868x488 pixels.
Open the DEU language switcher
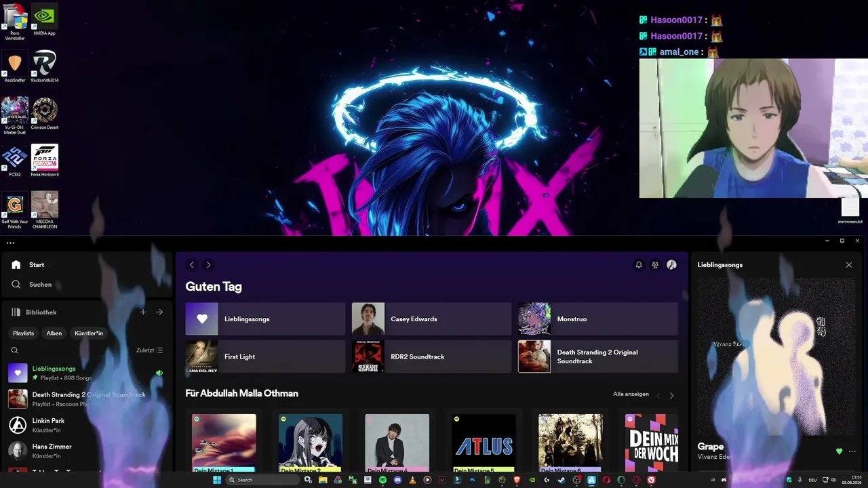click(812, 480)
